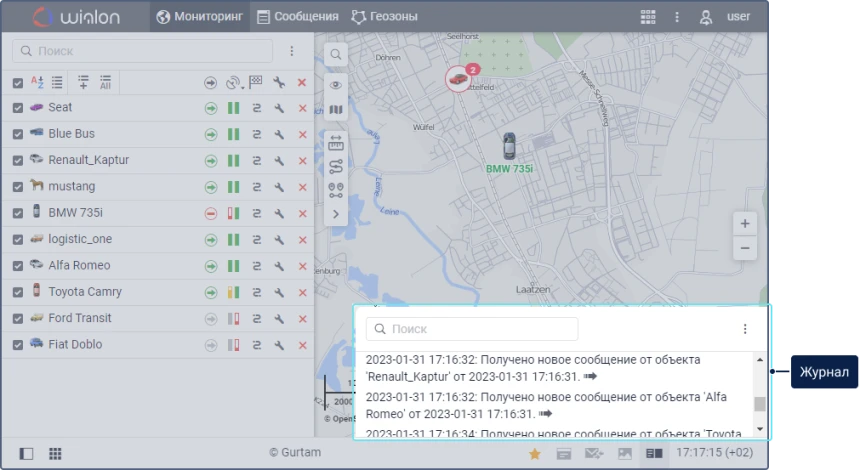Toggle the Alfa Romeo checkbox

18,266
